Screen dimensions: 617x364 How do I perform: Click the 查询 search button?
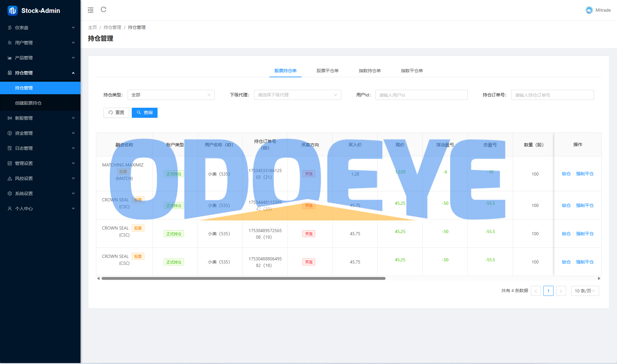point(145,112)
